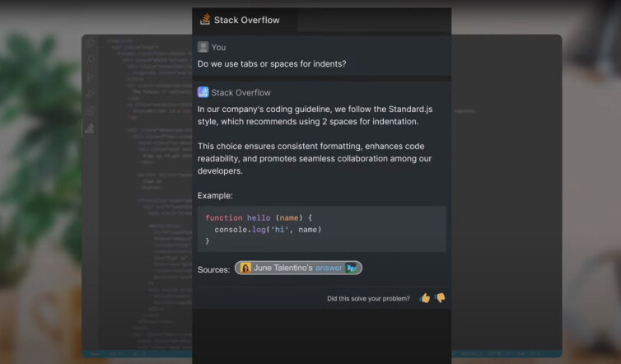The height and width of the screenshot is (364, 621).
Task: Give a thumbs up to the answer
Action: pos(424,298)
